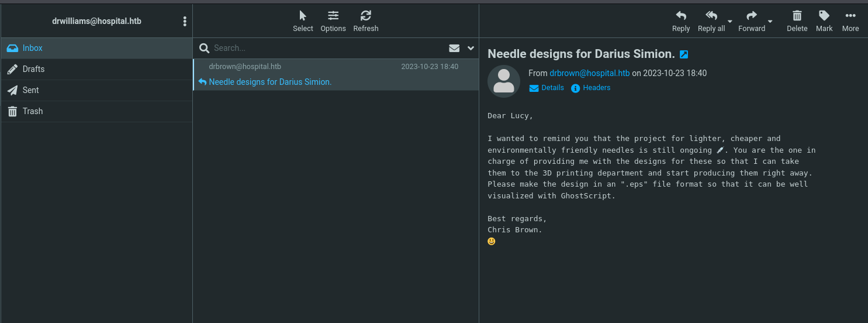The image size is (868, 323).
Task: Open the Sent folder
Action: coord(30,90)
